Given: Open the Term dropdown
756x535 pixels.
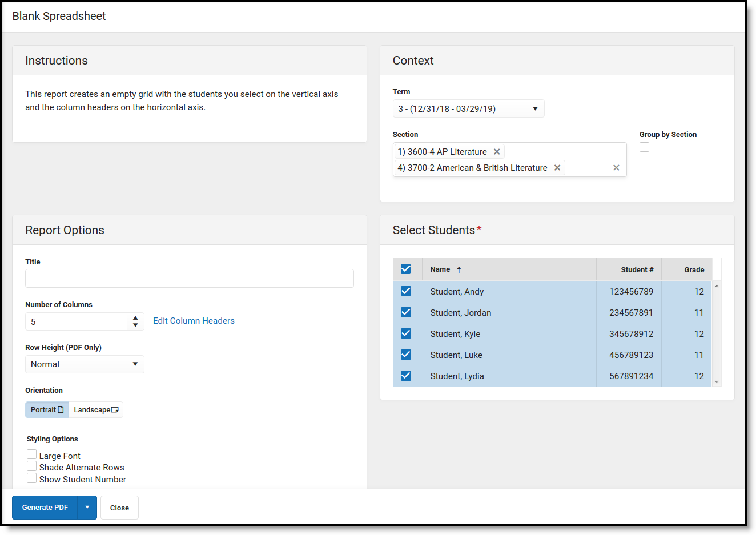Looking at the screenshot, I should coord(468,108).
